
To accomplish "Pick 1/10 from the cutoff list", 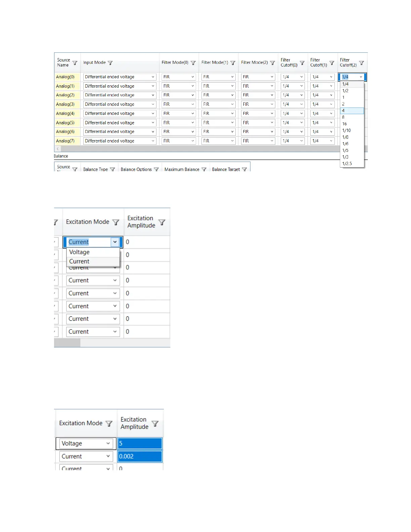I will [x=352, y=130].
